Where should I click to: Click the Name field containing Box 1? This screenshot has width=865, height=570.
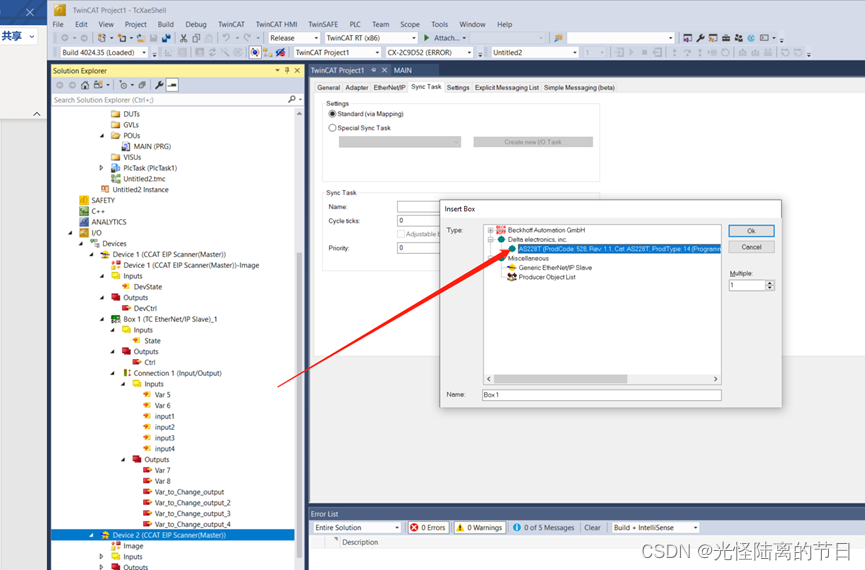tap(602, 395)
